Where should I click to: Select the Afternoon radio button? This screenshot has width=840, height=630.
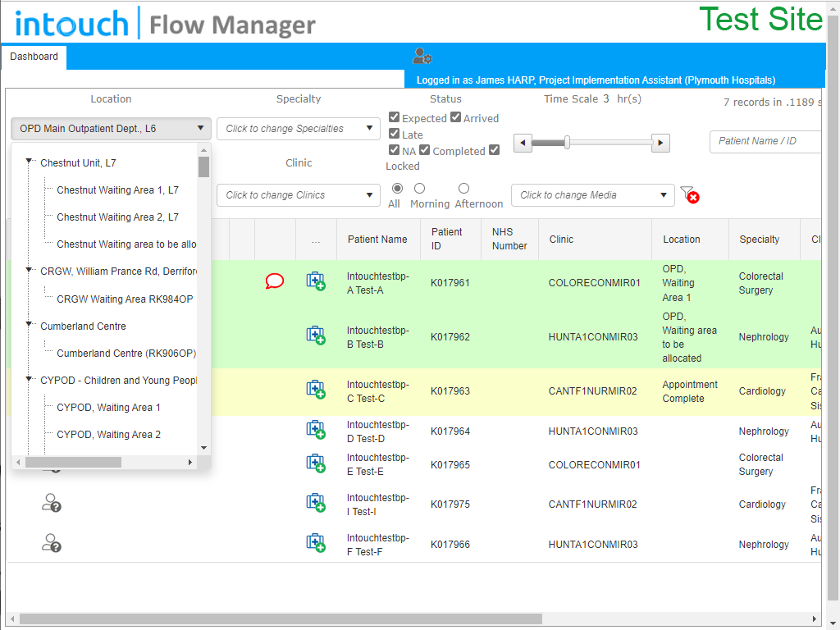(464, 188)
